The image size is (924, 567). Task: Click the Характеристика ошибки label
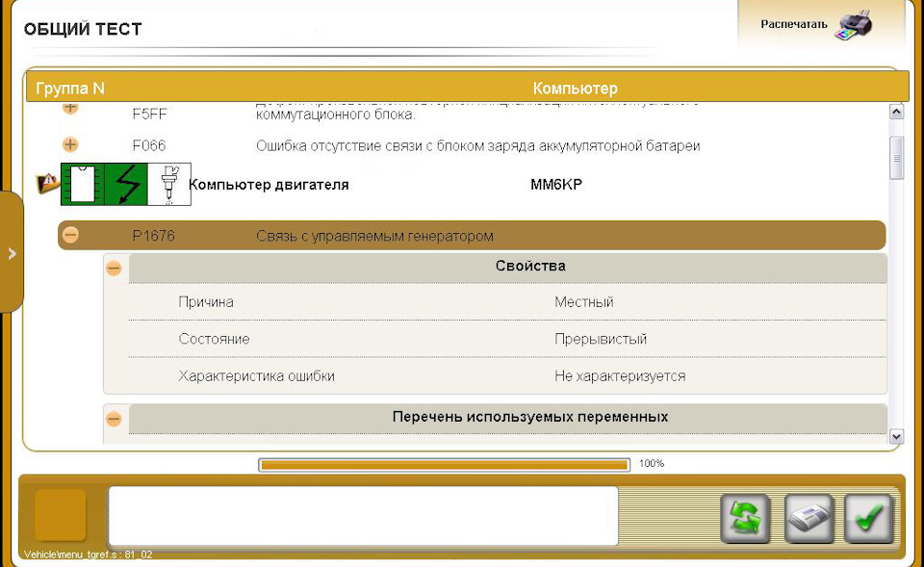(x=256, y=376)
